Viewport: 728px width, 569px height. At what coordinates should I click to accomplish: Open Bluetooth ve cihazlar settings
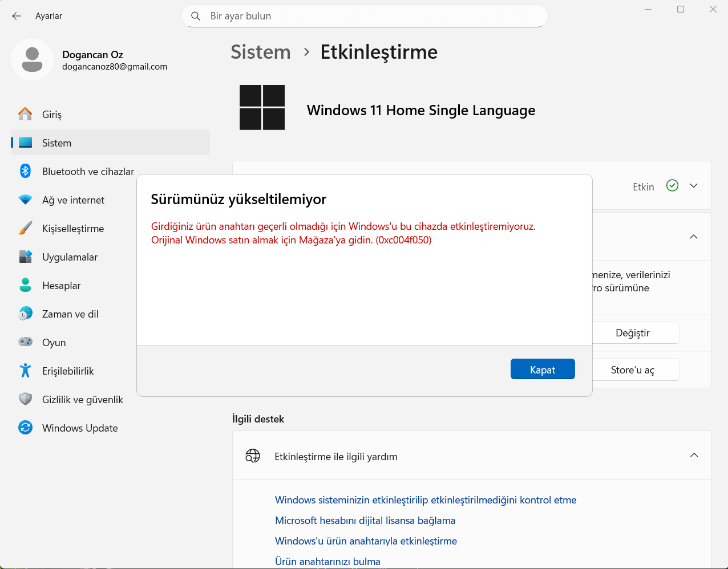coord(110,171)
